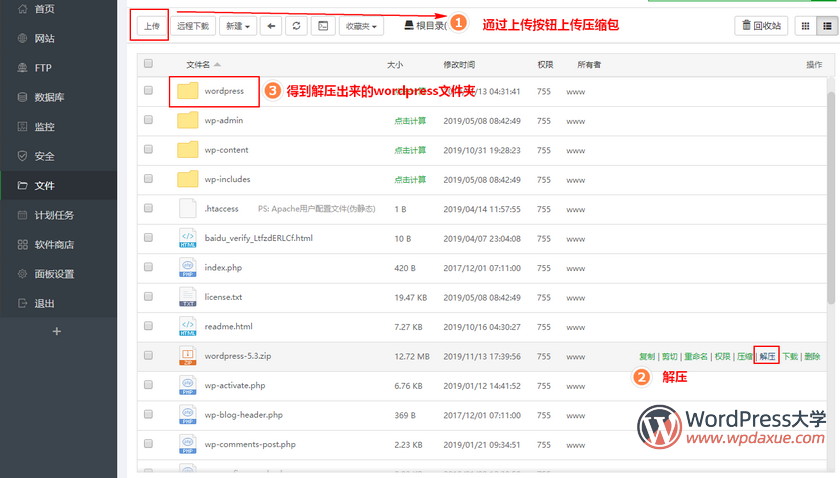Viewport: 840px width, 478px height.
Task: Click the readme.html file icon
Action: pyautogui.click(x=188, y=326)
